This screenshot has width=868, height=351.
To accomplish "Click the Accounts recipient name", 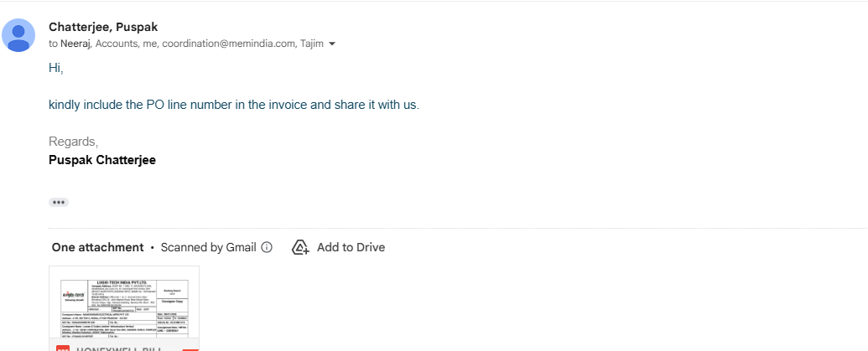I will point(117,44).
